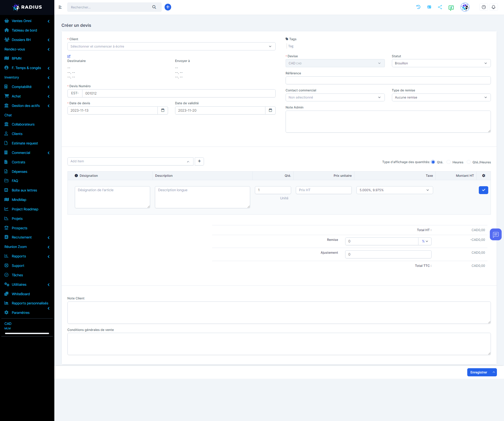Expand Ventes Omni sidebar menu
The image size is (504, 421).
[x=27, y=21]
